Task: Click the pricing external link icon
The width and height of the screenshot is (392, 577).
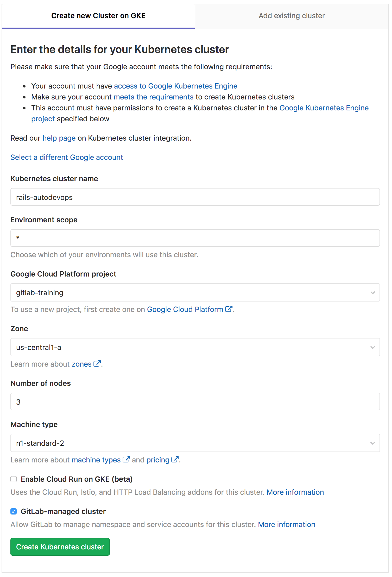Action: (x=174, y=460)
